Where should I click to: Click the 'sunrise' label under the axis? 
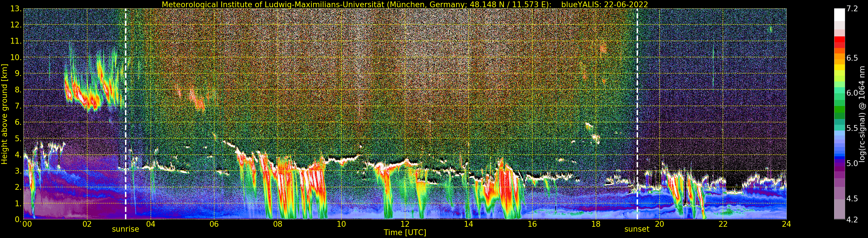[x=125, y=229]
